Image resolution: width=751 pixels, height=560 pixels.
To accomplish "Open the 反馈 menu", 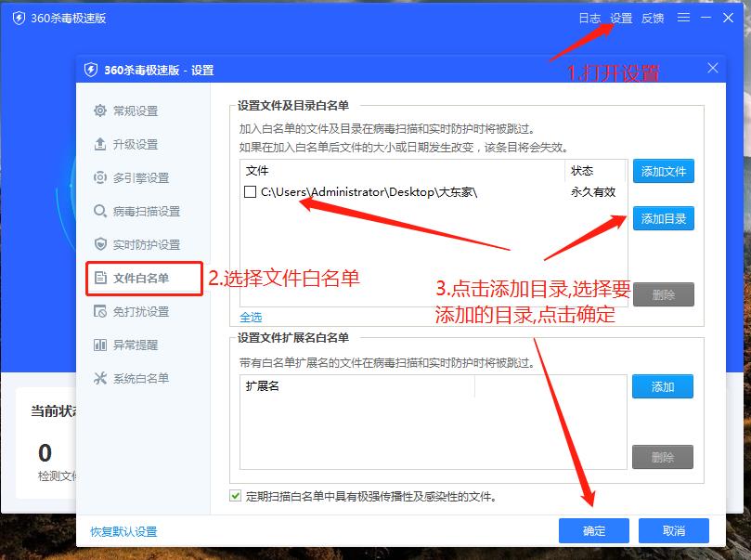I will [652, 17].
